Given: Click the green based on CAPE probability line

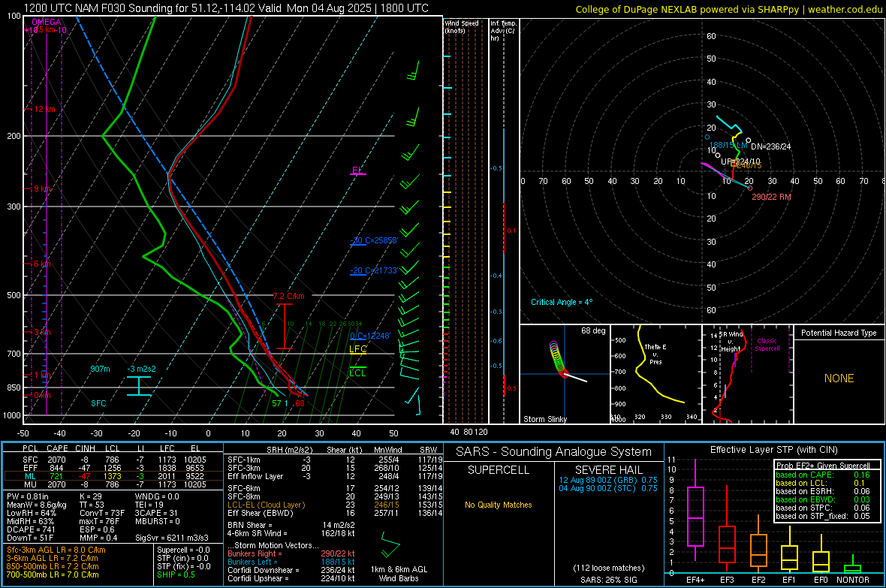Looking at the screenshot, I should point(823,475).
